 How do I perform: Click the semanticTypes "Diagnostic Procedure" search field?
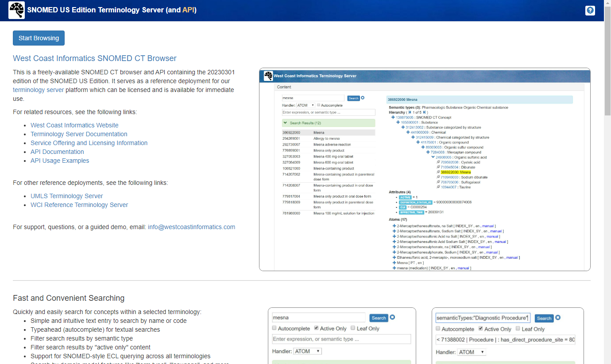coord(483,318)
